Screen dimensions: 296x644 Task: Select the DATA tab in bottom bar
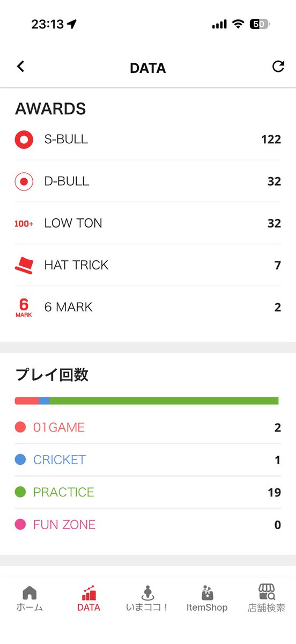[x=88, y=599]
